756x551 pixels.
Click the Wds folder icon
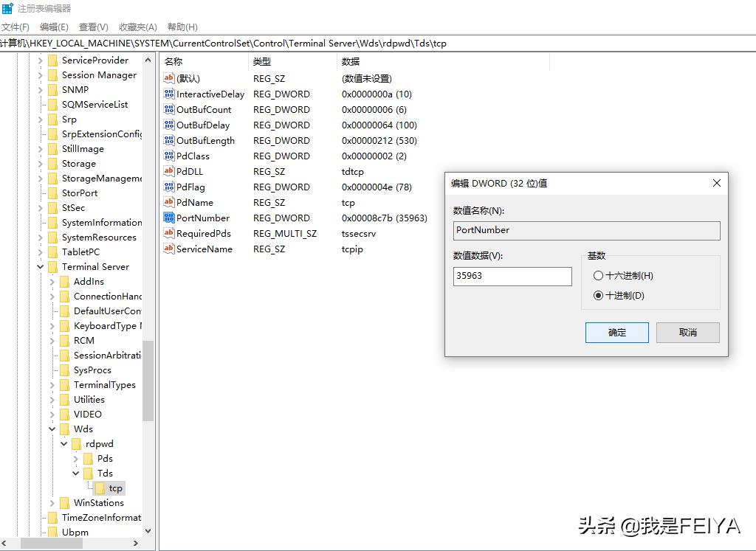(65, 429)
